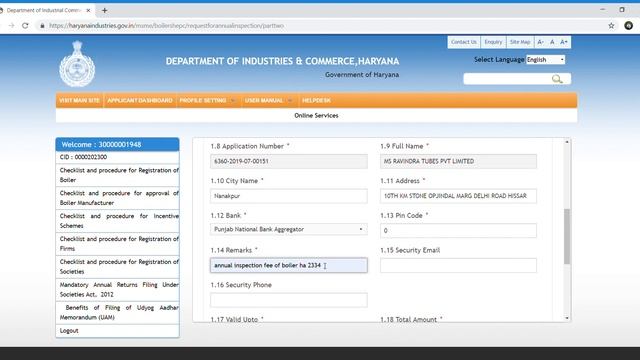The image size is (640, 360).
Task: Expand the Profile Setting menu arrow
Action: pyautogui.click(x=233, y=100)
